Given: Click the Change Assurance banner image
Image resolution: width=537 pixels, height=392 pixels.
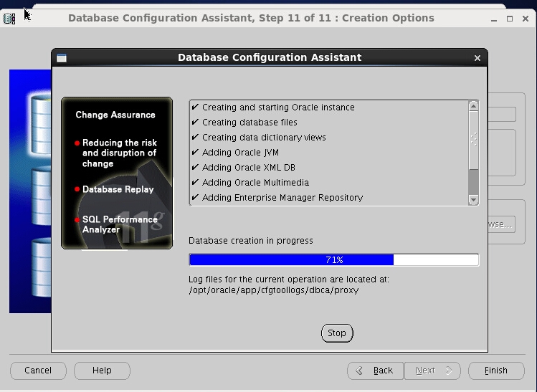Looking at the screenshot, I should click(x=117, y=173).
